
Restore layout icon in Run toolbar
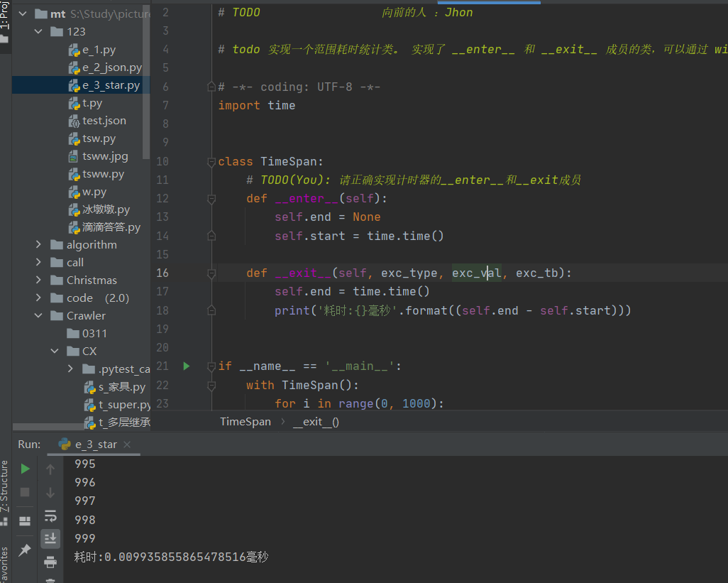click(x=25, y=521)
